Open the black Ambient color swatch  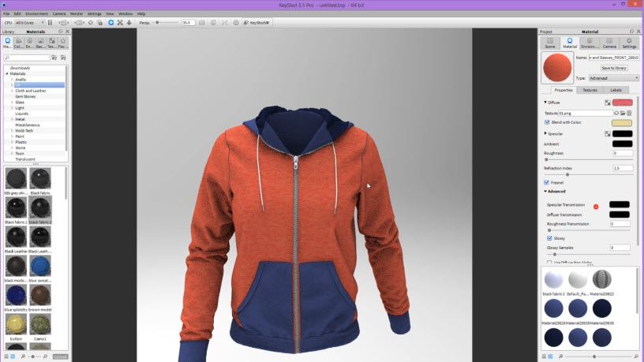(622, 144)
